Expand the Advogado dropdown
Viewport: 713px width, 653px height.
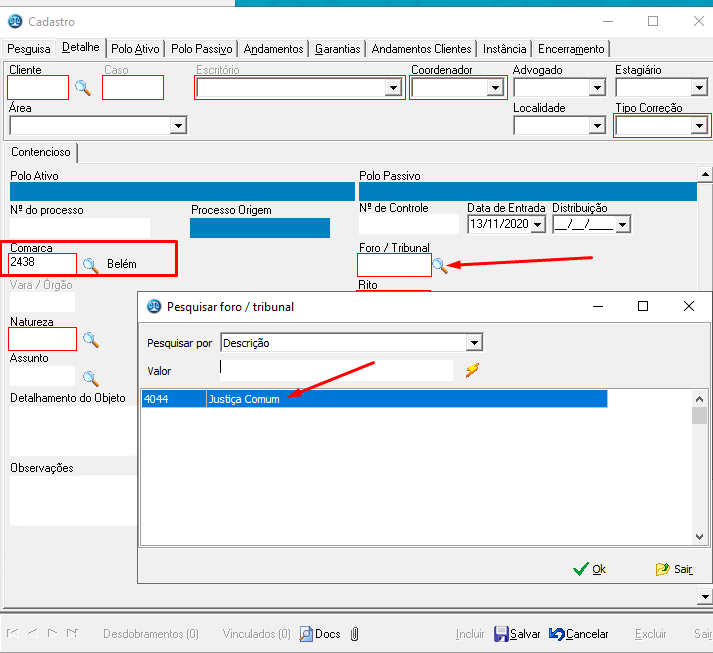coord(597,87)
